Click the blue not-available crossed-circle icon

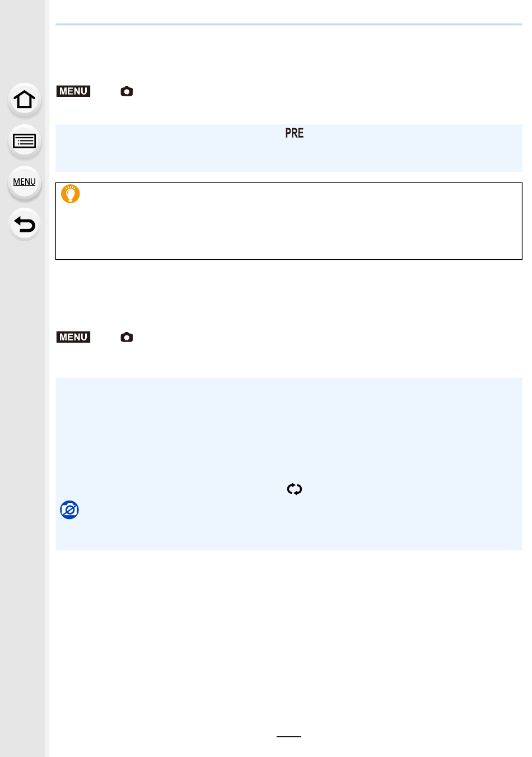point(69,510)
